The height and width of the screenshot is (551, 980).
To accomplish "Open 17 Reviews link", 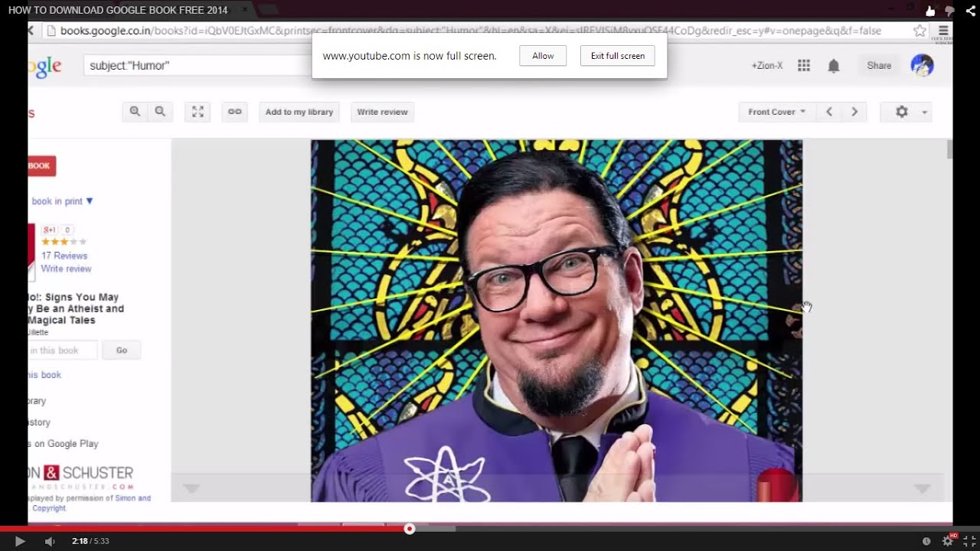I will coord(64,256).
